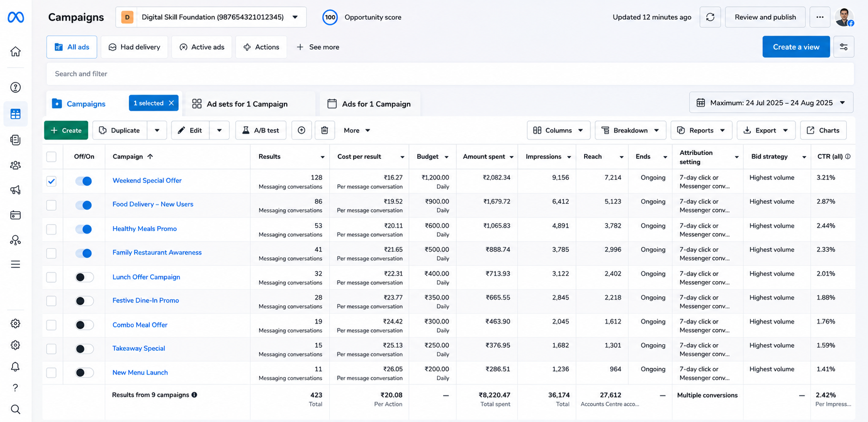
Task: Click Review and publish button
Action: (765, 17)
